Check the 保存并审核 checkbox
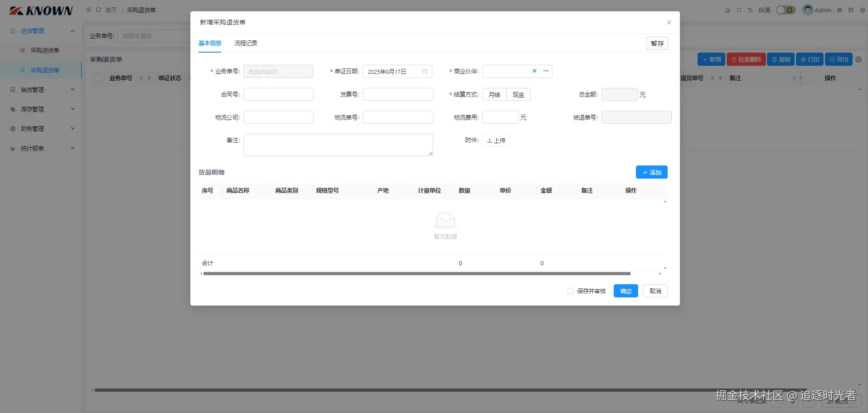868x413 pixels. tap(571, 291)
